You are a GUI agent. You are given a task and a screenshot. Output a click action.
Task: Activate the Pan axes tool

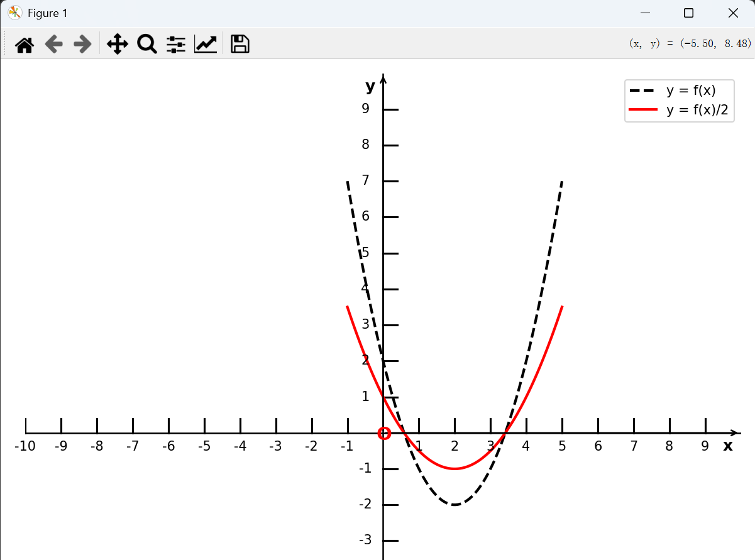[x=118, y=45]
